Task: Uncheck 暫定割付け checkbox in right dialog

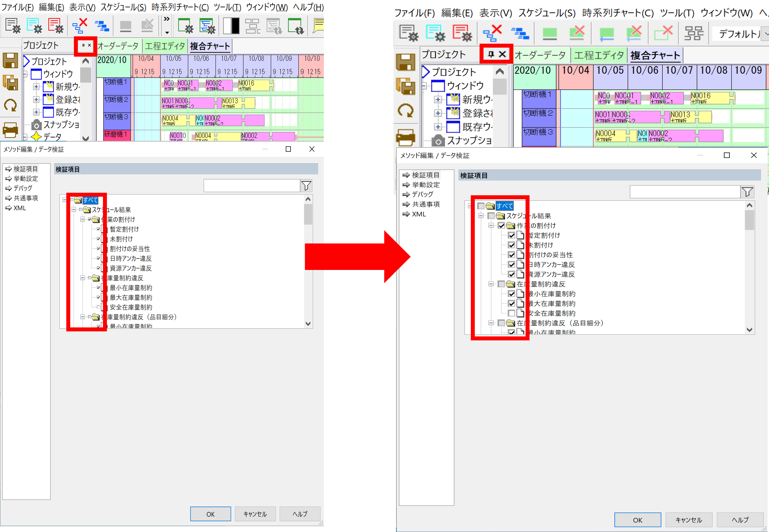Action: 511,235
